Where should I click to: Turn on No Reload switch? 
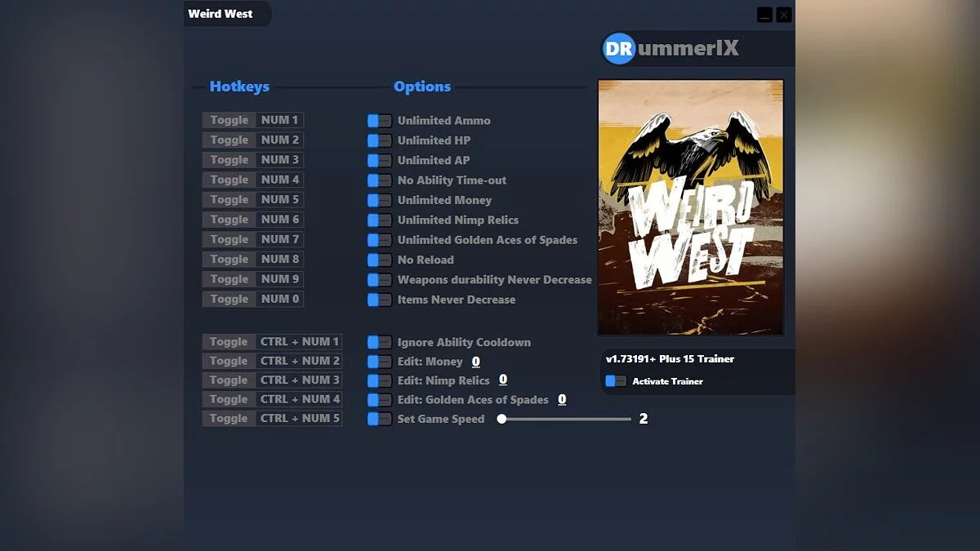(379, 260)
